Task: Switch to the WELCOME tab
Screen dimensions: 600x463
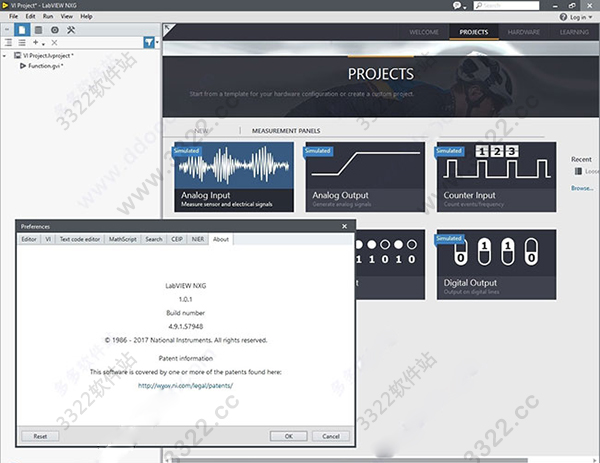Action: pos(424,32)
